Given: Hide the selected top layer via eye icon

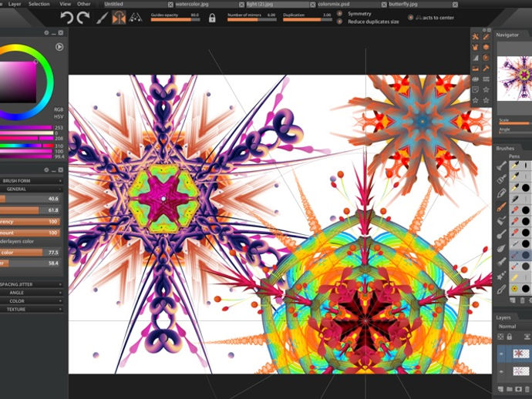Looking at the screenshot, I should 501,354.
